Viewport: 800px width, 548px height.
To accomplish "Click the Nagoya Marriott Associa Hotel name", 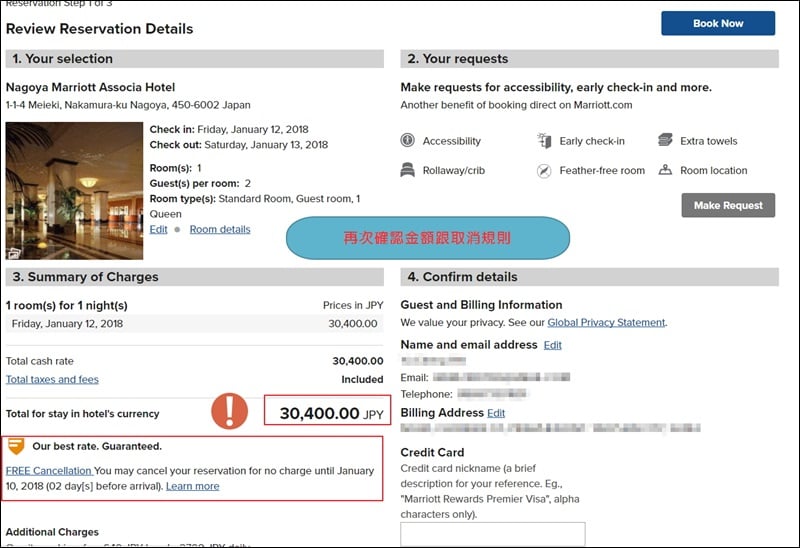I will tap(90, 87).
